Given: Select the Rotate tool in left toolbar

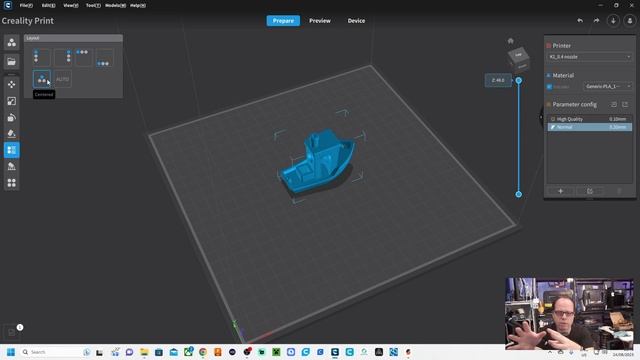Looking at the screenshot, I should [11, 118].
